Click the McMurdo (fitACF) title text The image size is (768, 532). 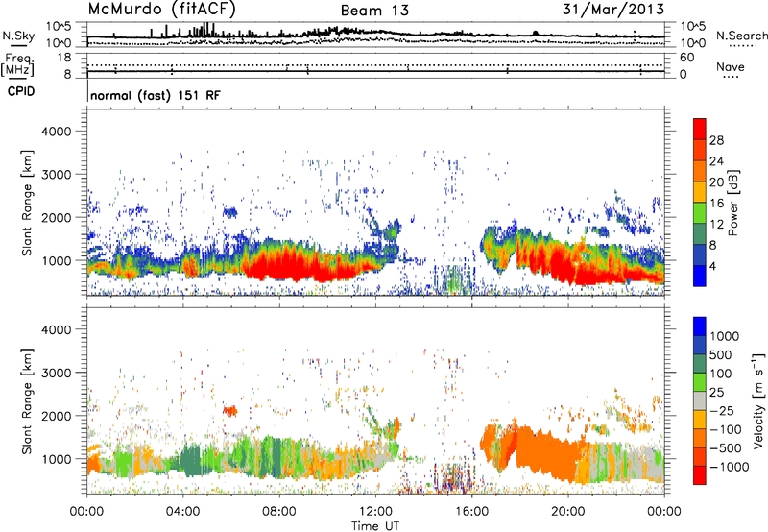161,9
